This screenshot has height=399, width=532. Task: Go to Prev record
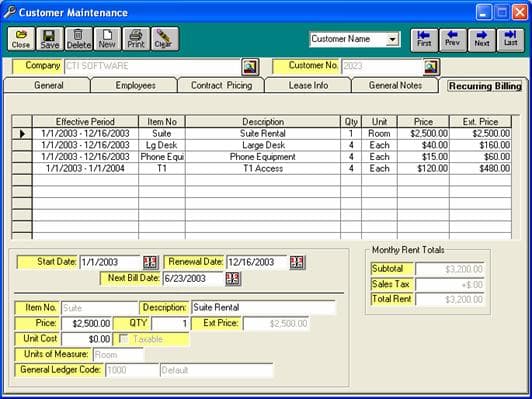point(453,40)
